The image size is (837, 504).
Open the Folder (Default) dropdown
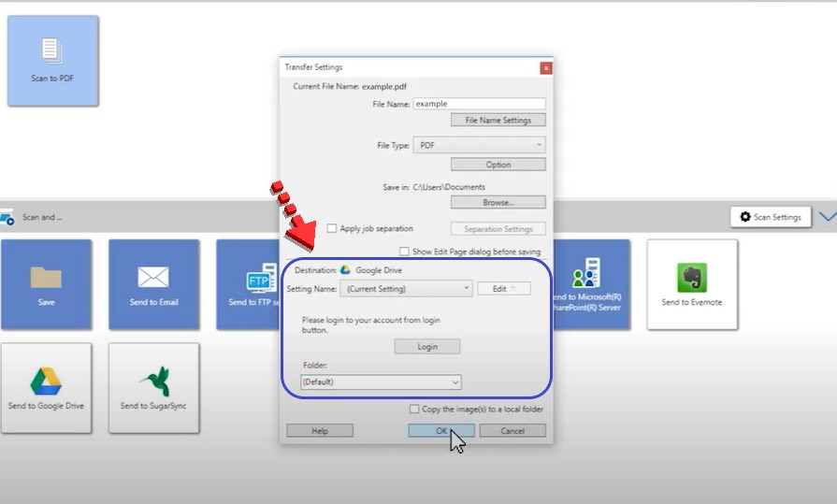coord(381,382)
